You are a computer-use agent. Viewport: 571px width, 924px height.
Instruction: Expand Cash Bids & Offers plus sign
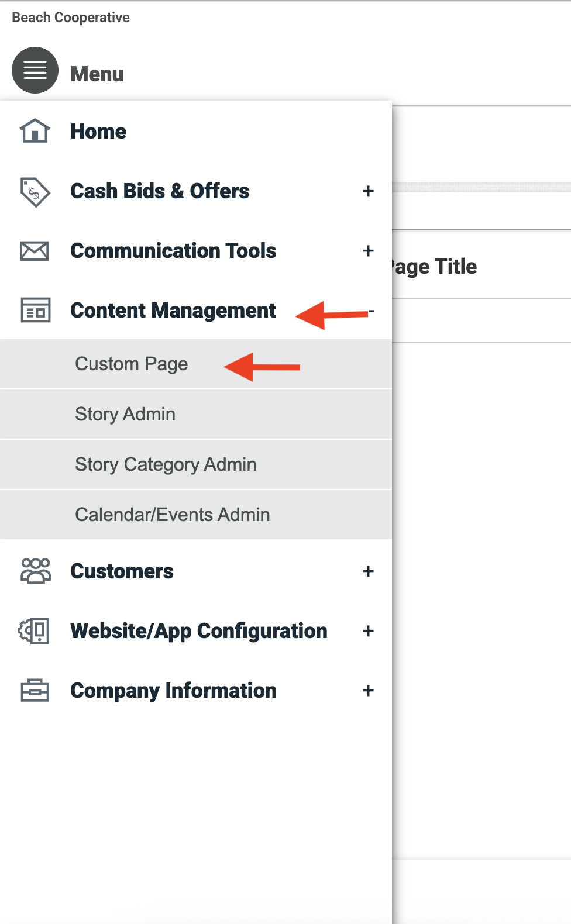click(368, 191)
